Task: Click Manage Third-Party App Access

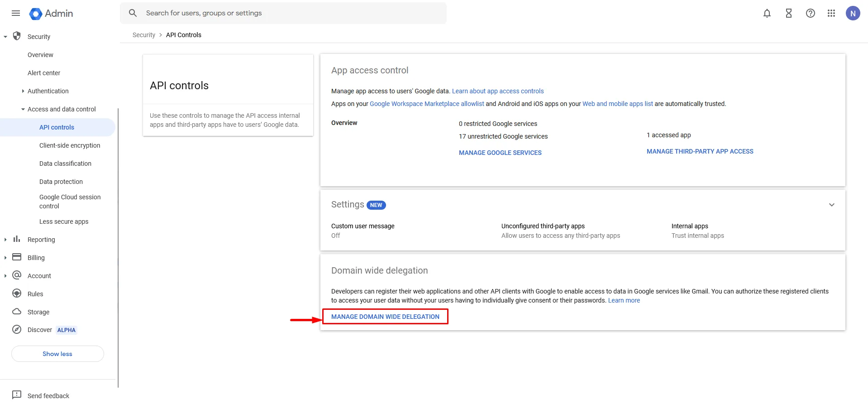Action: click(700, 151)
